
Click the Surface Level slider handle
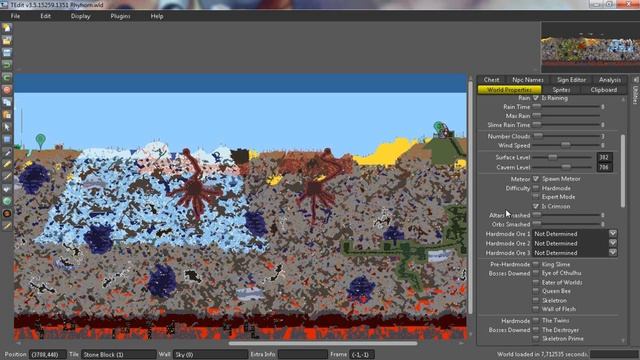[x=552, y=157]
